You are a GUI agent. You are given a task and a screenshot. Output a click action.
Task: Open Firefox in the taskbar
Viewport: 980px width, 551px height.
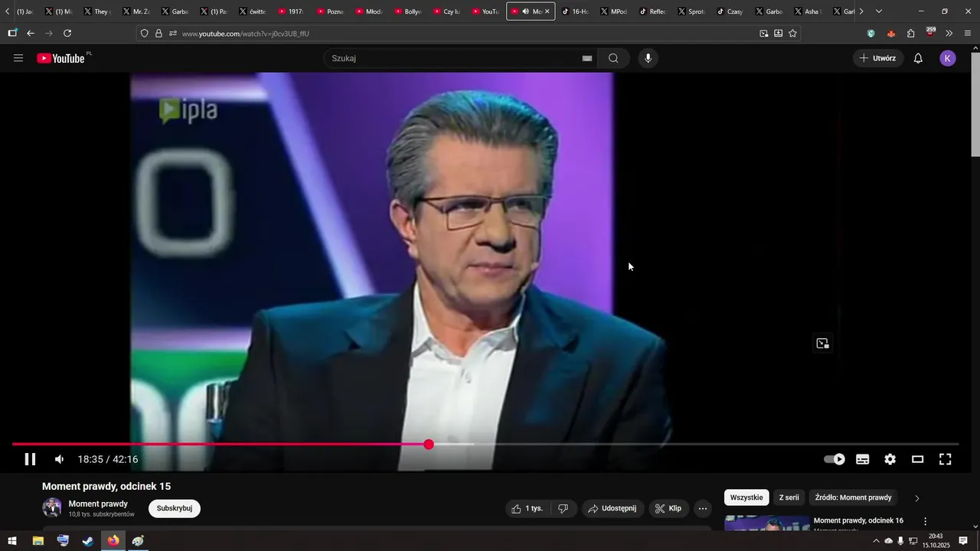click(x=113, y=541)
